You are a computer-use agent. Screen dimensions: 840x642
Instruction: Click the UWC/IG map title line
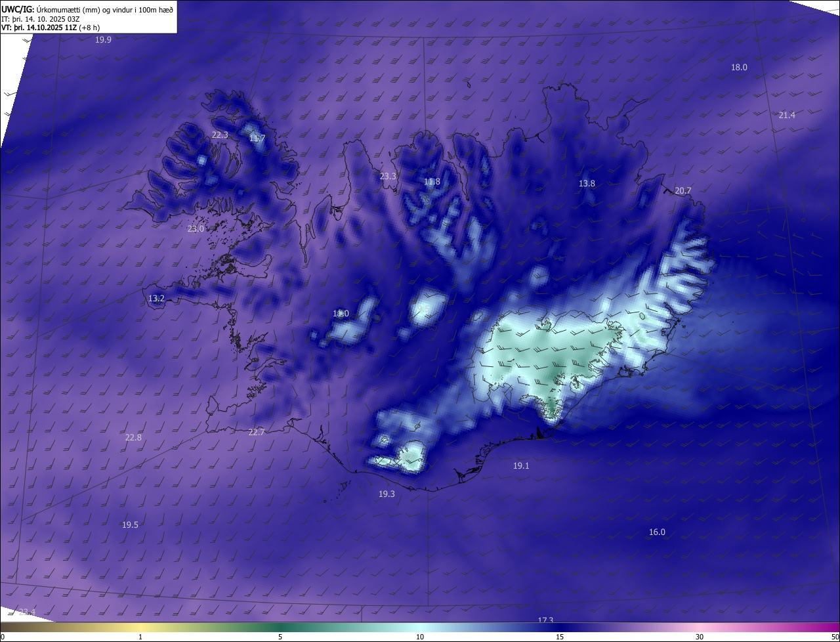(87, 9)
